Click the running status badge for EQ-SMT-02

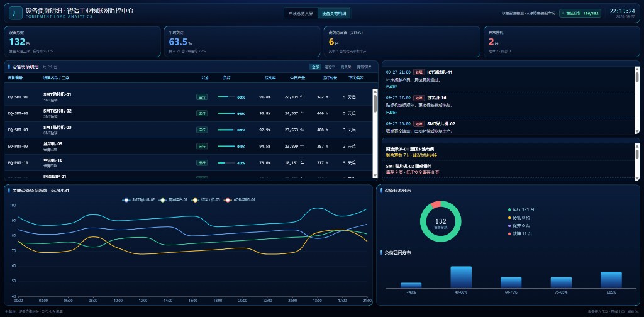click(x=202, y=113)
